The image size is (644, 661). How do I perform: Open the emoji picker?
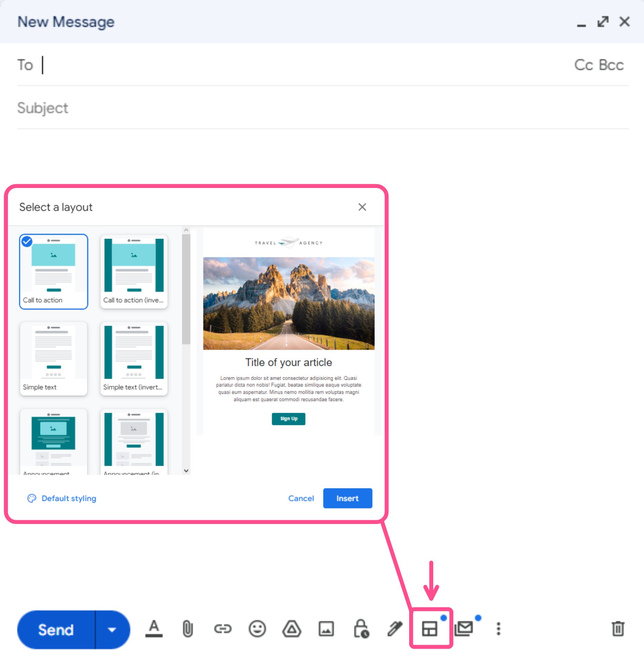[x=257, y=629]
